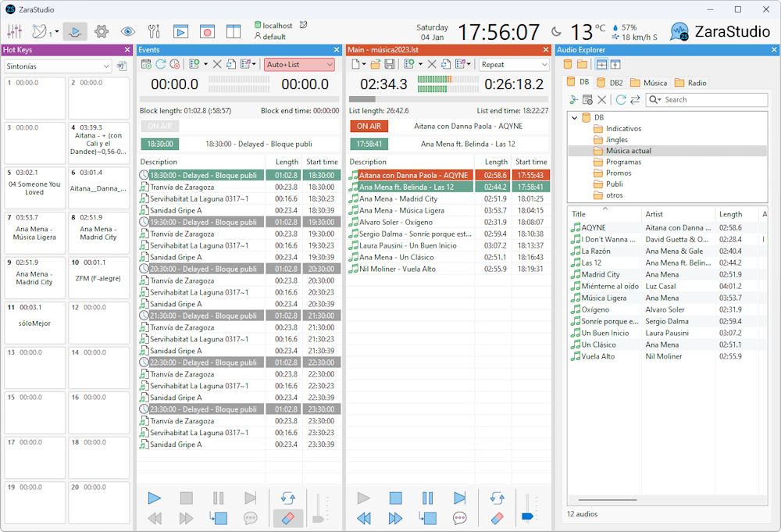Toggle the eraser button in Events controls
This screenshot has width=781, height=532.
point(287,518)
